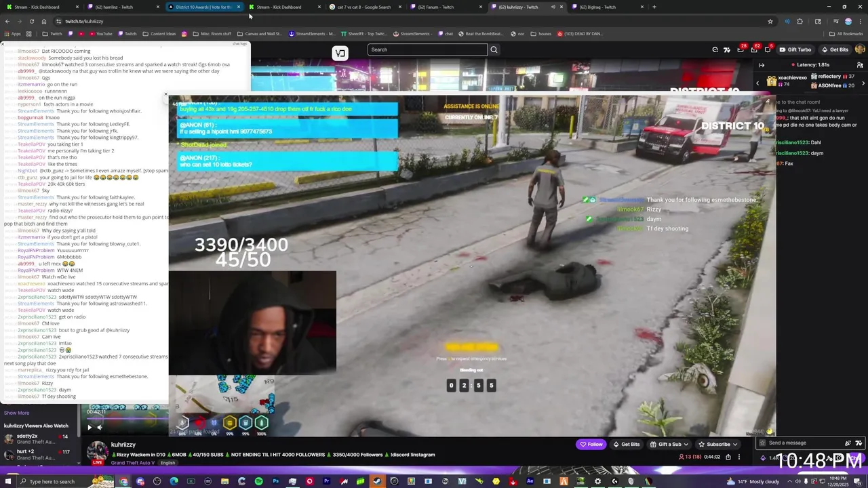Show next gift leaderboard entry
Image resolution: width=868 pixels, height=488 pixels.
863,83
